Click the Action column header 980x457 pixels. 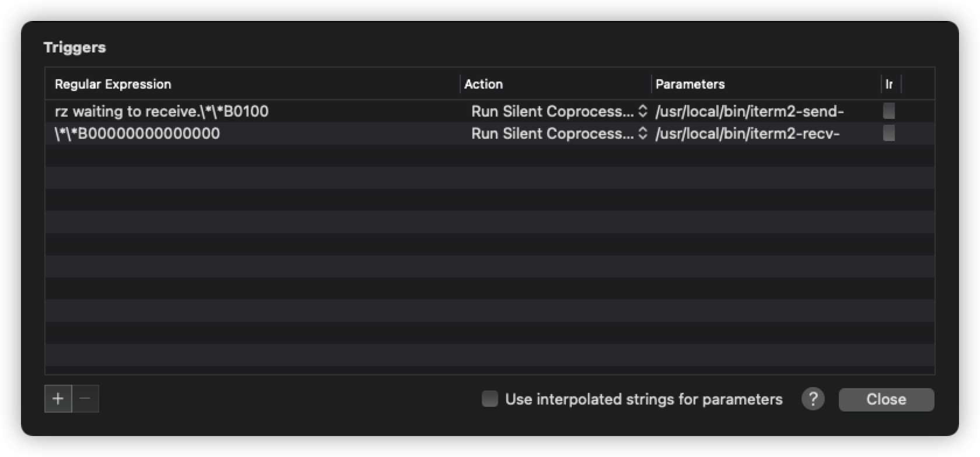[x=483, y=84]
